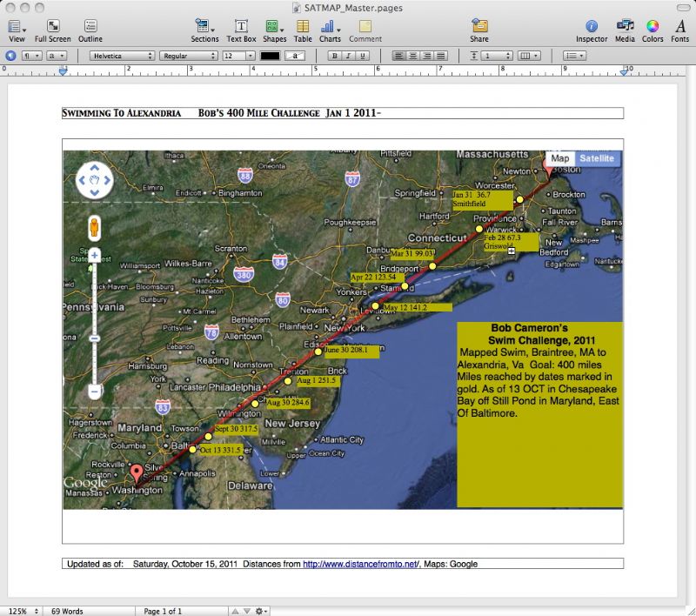
Task: Open the distancefromto.net hyperlink
Action: (361, 564)
